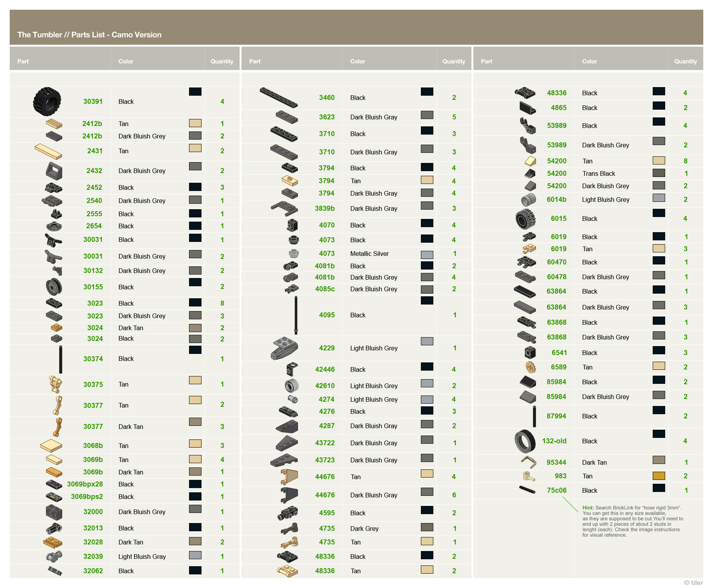713x588 pixels.
Task: Select the Dark Grey swatch for part 4735
Action: click(427, 527)
